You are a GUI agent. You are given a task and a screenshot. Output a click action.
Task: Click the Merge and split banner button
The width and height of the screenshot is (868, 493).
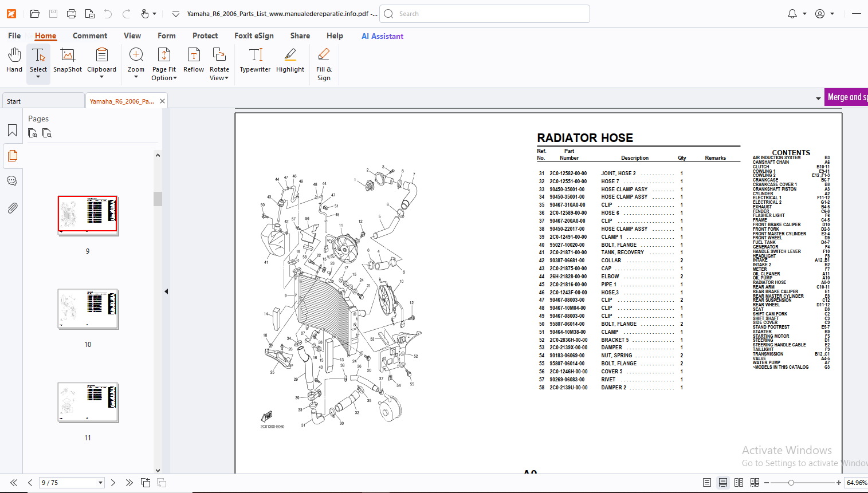pos(846,97)
